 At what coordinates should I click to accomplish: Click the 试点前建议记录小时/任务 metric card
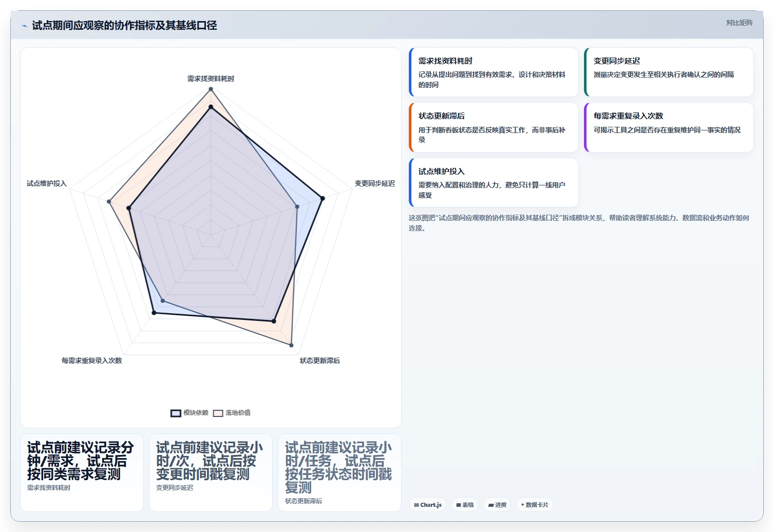pyautogui.click(x=339, y=472)
